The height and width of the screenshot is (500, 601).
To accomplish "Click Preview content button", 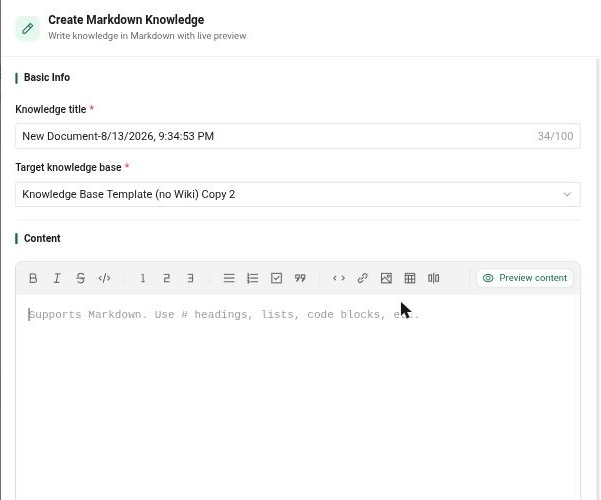I will [x=525, y=278].
